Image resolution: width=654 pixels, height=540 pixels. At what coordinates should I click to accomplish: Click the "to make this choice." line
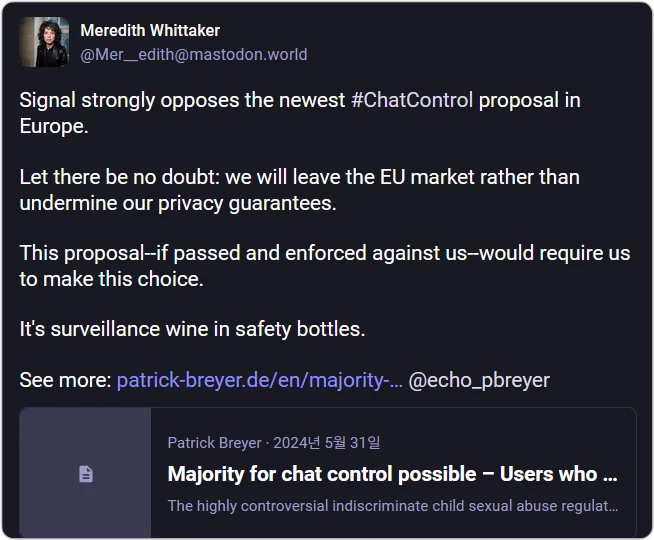pos(111,279)
